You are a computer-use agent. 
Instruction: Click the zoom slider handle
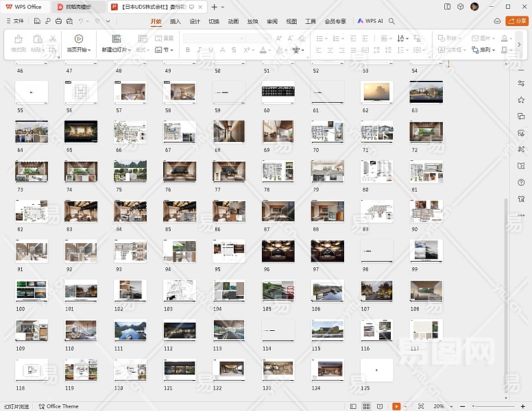[x=472, y=406]
